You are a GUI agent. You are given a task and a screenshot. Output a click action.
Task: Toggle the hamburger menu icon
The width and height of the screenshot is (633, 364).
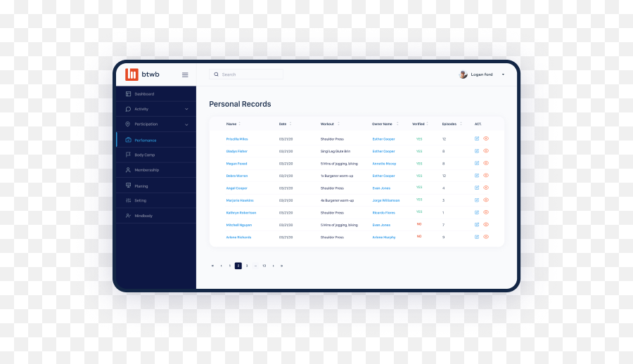pyautogui.click(x=185, y=74)
